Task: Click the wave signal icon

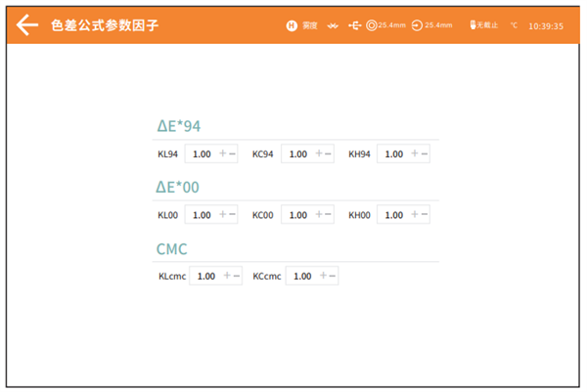Action: [334, 25]
